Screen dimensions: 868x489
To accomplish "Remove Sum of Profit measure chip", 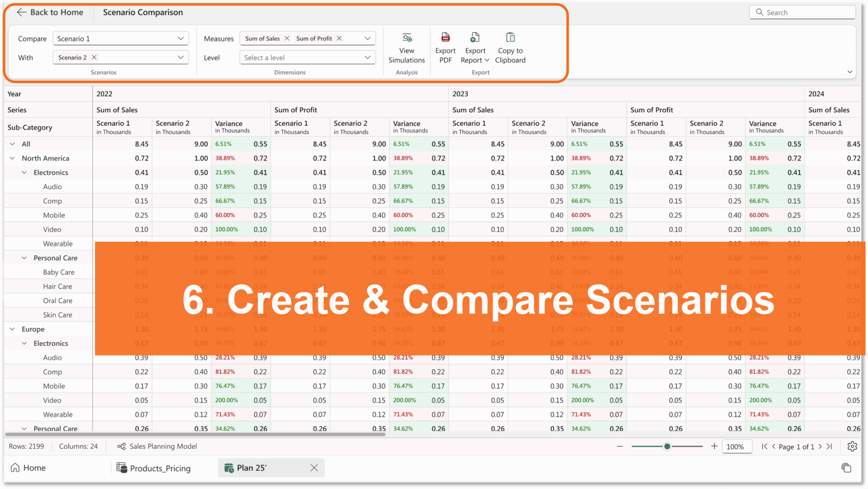I will pos(339,38).
